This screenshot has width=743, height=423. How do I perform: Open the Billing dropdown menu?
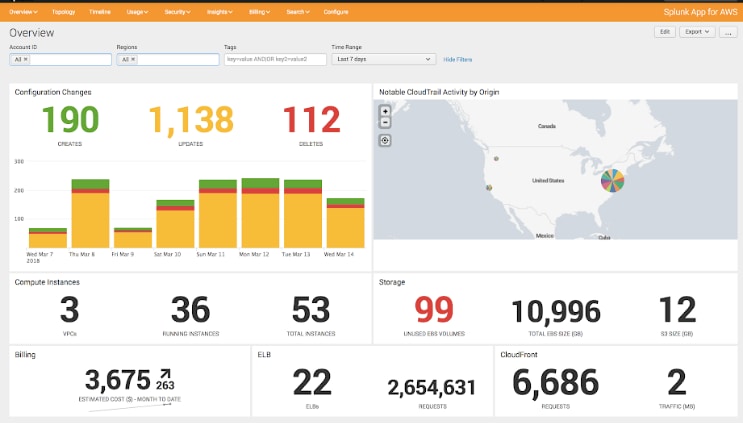[x=259, y=12]
